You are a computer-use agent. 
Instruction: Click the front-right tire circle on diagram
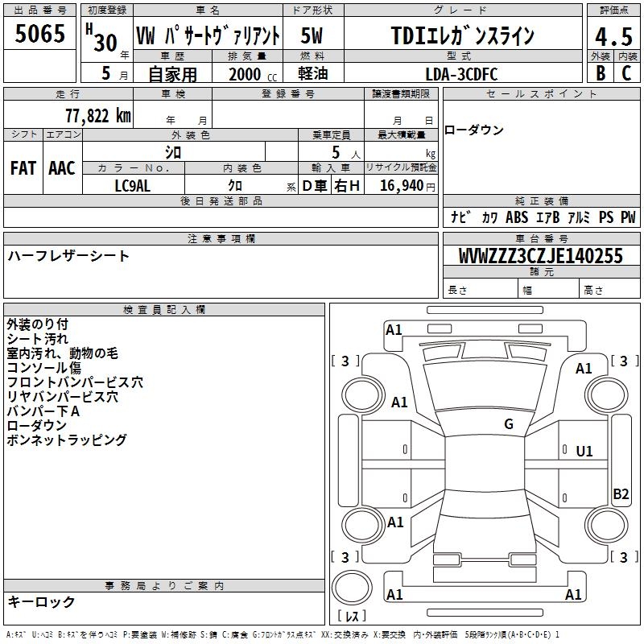coord(605,394)
